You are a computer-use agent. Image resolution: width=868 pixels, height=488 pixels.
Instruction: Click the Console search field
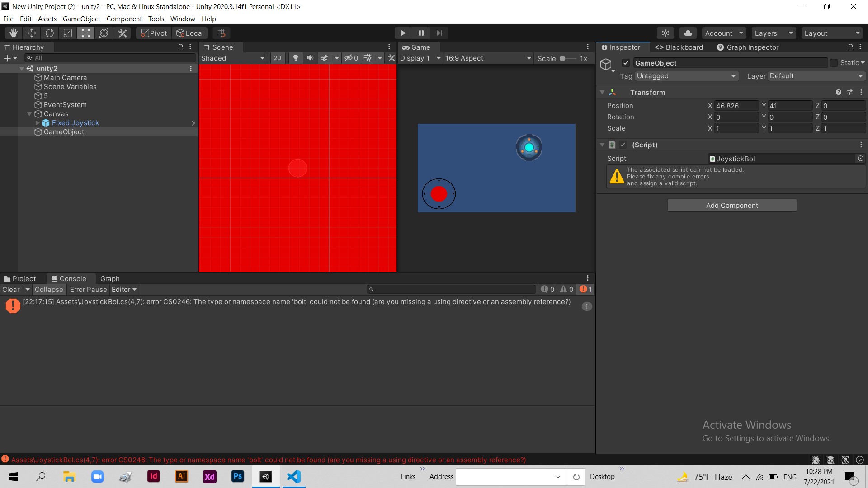(452, 290)
